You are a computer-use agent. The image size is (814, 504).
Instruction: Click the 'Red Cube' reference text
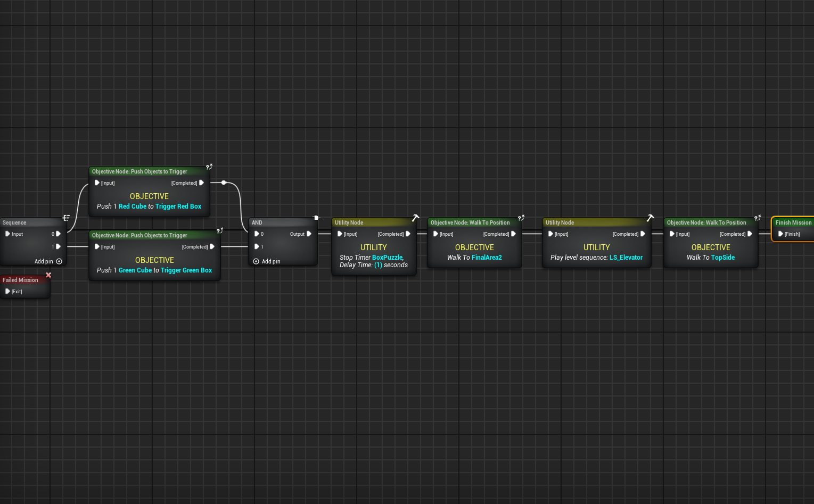133,206
